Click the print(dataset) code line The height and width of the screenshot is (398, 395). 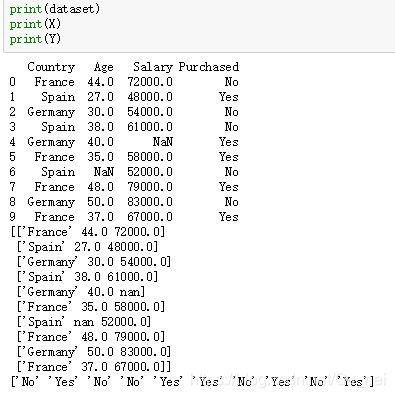pyautogui.click(x=55, y=9)
